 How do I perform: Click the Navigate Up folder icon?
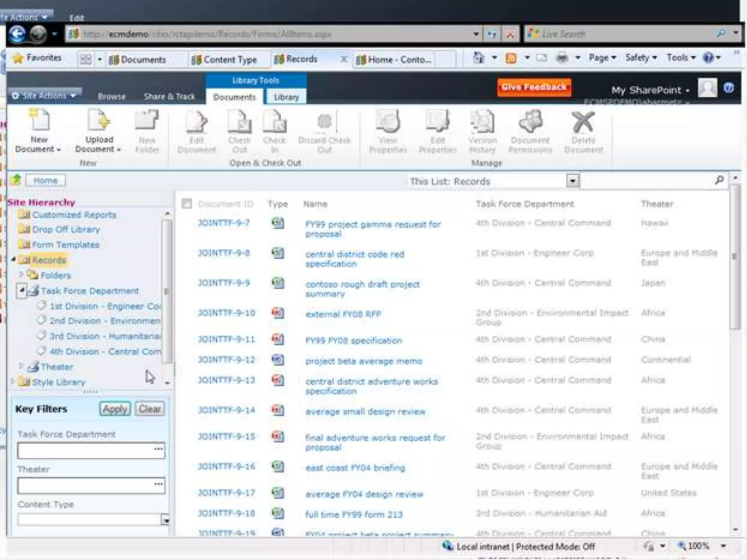[16, 180]
